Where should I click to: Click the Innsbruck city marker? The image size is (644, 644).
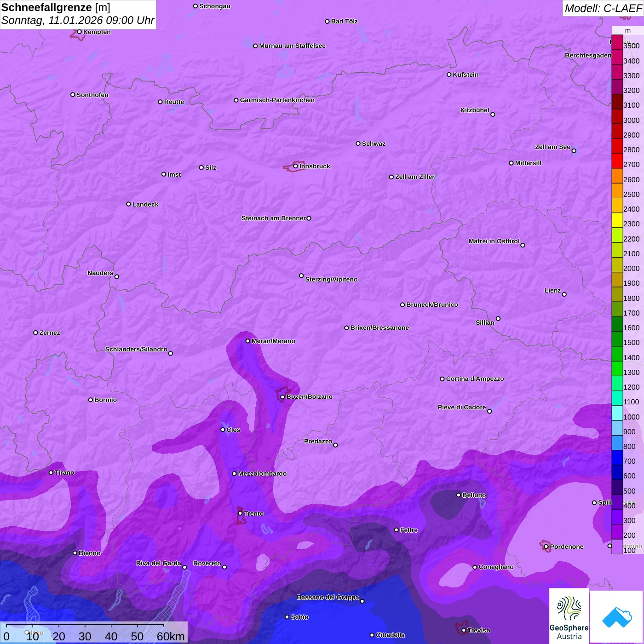click(x=296, y=166)
